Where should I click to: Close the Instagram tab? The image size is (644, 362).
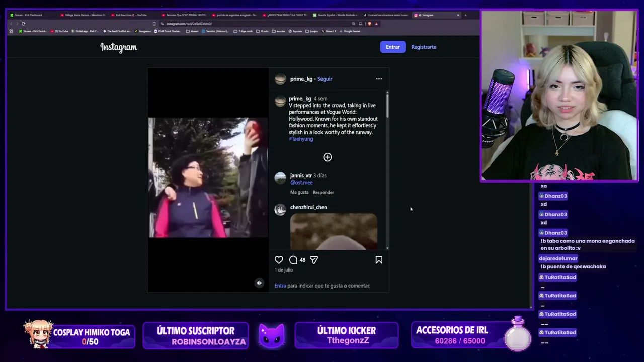pos(458,15)
